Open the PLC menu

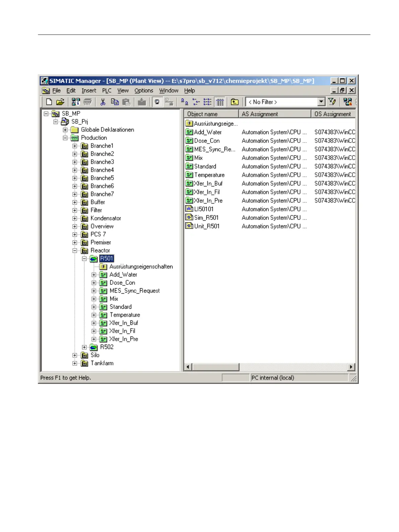107,91
